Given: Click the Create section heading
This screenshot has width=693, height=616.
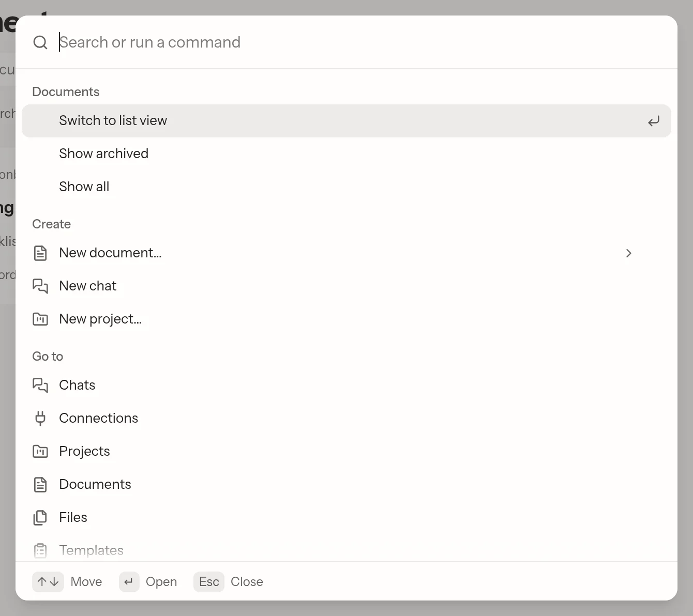Looking at the screenshot, I should pos(52,224).
